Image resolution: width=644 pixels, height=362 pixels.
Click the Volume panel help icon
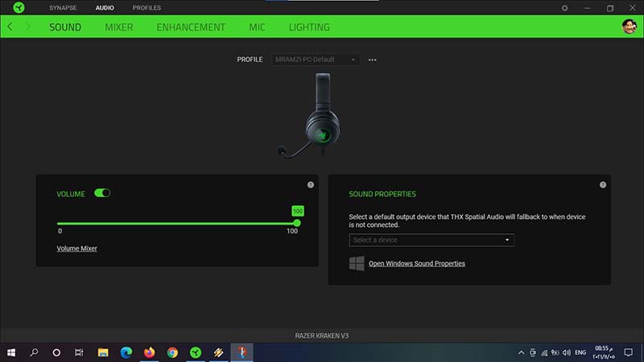[310, 184]
